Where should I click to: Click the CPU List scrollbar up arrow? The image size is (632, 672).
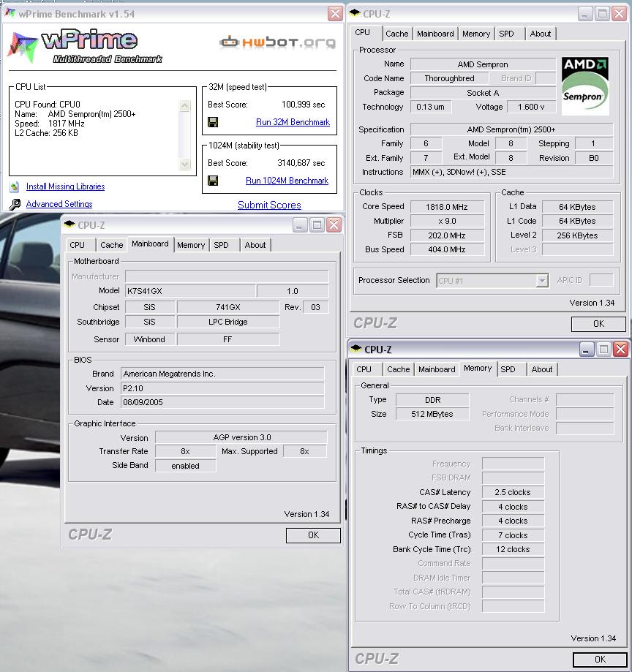(185, 105)
